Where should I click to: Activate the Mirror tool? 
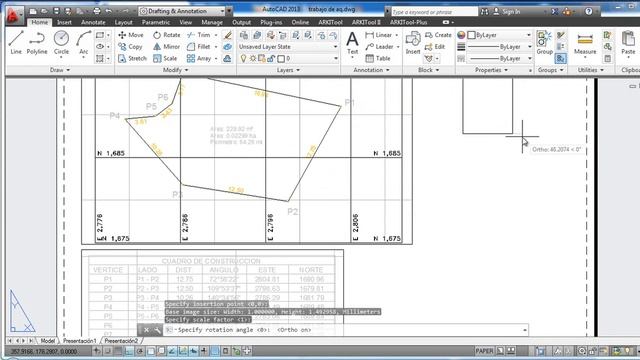click(x=167, y=47)
